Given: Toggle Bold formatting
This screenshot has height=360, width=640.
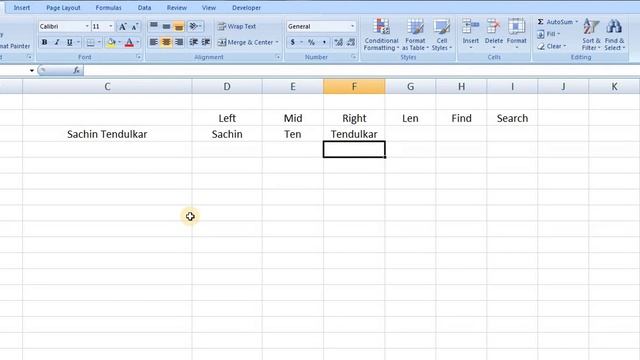Looking at the screenshot, I should [x=44, y=42].
